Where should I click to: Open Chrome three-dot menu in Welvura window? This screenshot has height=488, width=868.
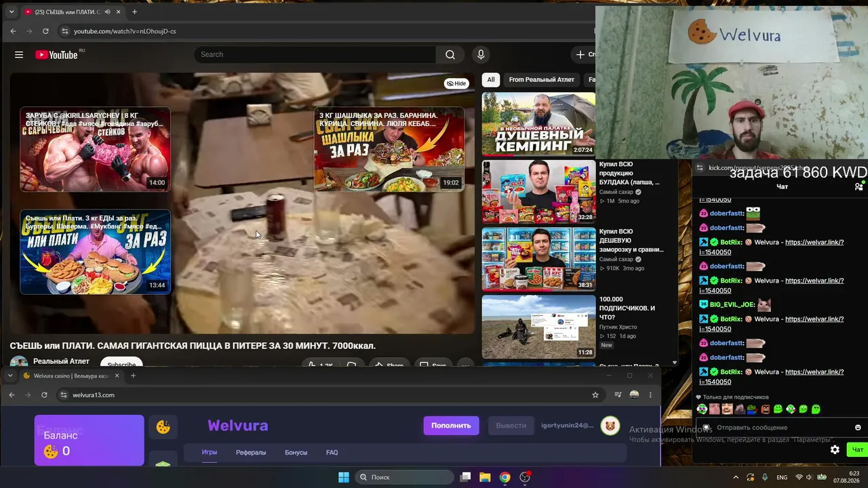650,395
